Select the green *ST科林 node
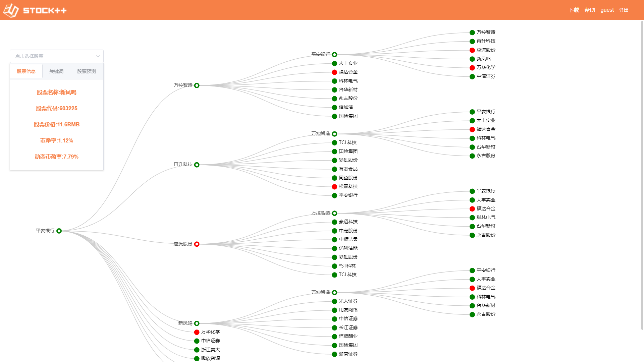This screenshot has width=644, height=362. pyautogui.click(x=334, y=266)
